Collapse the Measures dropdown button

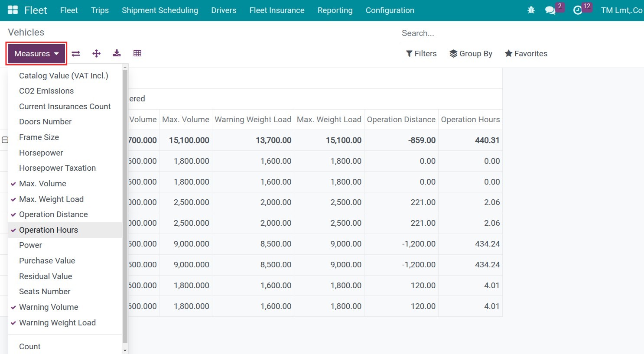point(36,54)
